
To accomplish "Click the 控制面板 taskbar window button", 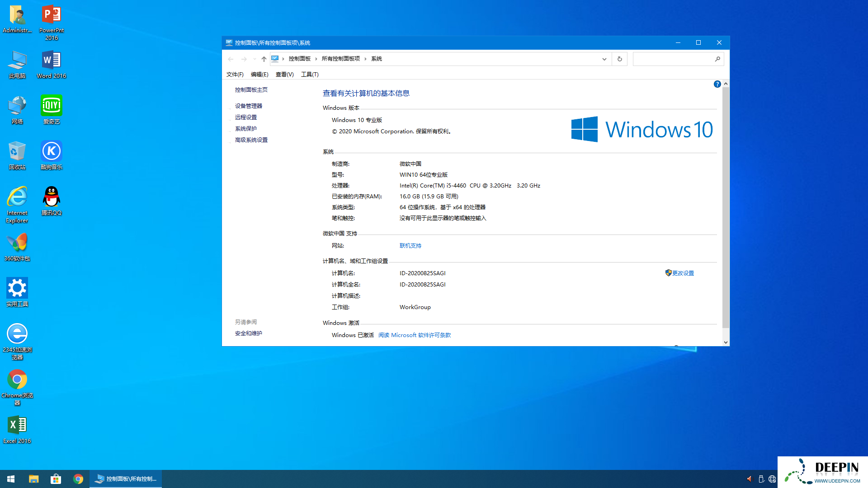I will [126, 479].
